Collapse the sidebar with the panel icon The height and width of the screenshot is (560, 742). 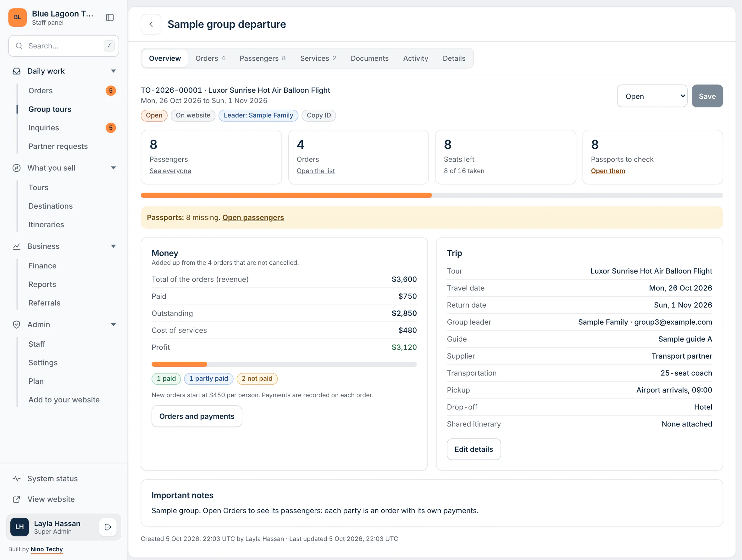coord(110,17)
